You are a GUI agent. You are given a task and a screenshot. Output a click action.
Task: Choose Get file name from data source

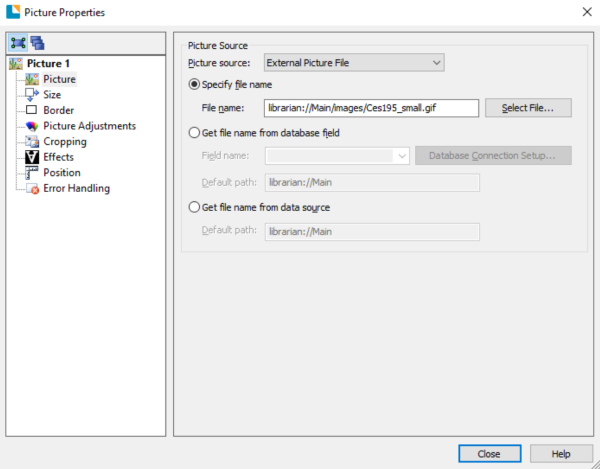coord(194,207)
